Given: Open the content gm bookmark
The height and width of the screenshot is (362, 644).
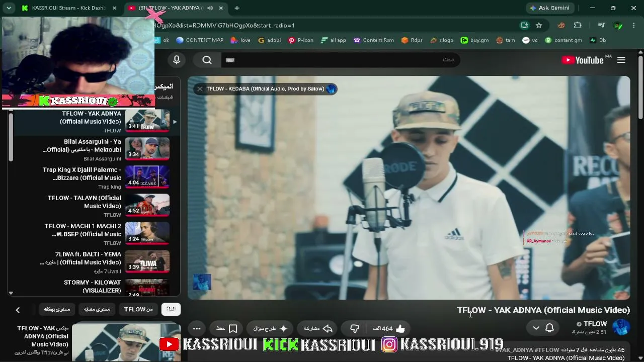Looking at the screenshot, I should [563, 40].
